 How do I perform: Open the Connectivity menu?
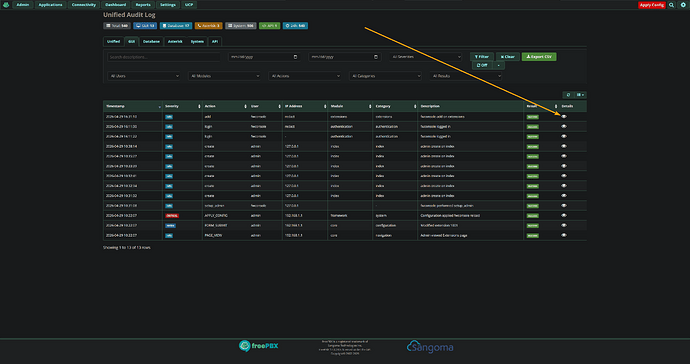point(84,5)
